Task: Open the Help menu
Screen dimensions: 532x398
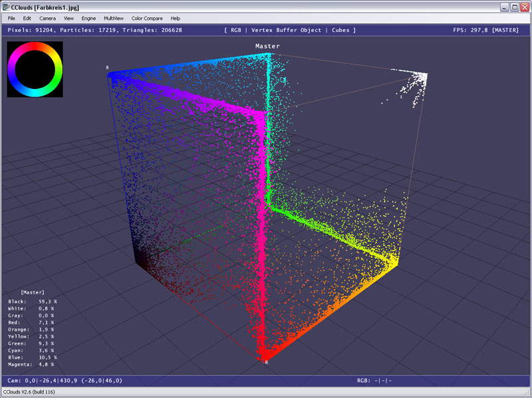Action: pos(176,18)
